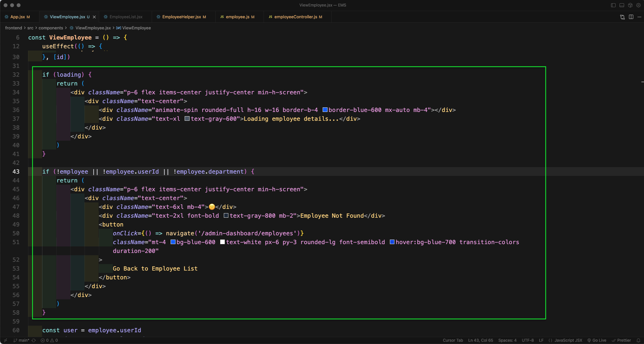Screen dimensions: 644x344
Task: Click the Cursor Tab status item
Action: click(x=453, y=340)
